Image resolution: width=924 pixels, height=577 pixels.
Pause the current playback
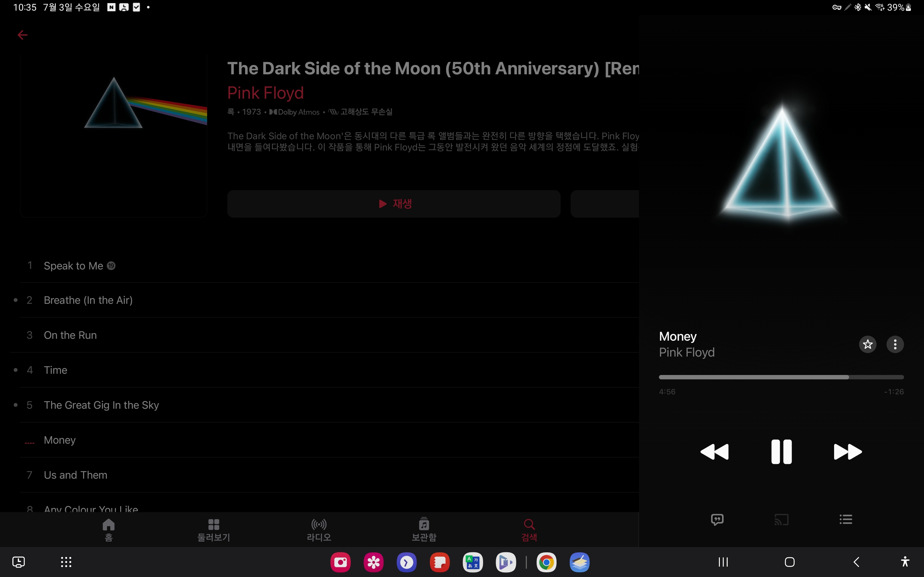pyautogui.click(x=781, y=452)
